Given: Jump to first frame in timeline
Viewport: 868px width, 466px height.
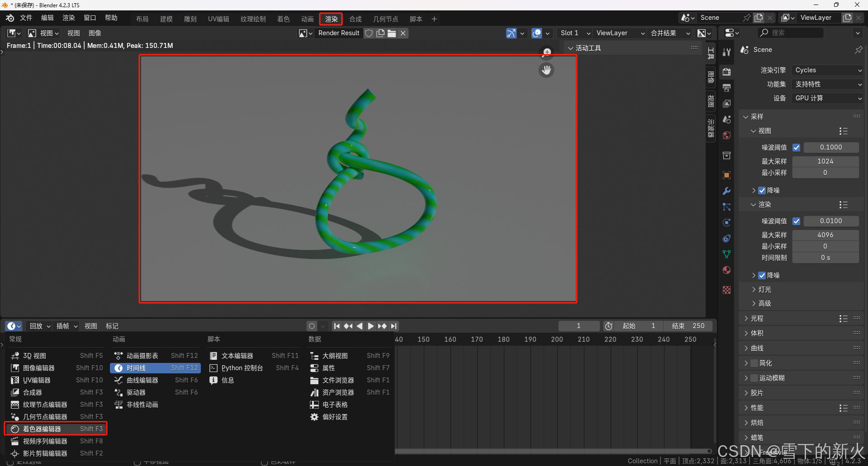Looking at the screenshot, I should coord(337,326).
